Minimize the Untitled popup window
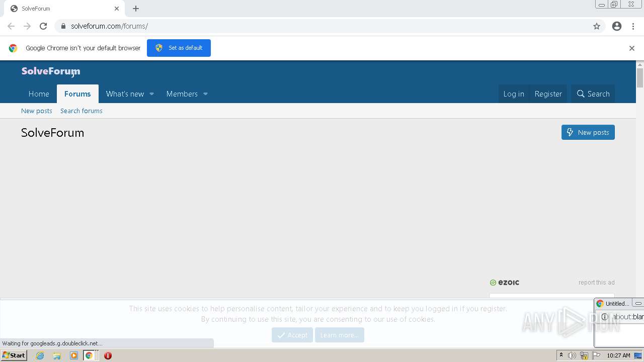This screenshot has width=644, height=362. pos(638,304)
